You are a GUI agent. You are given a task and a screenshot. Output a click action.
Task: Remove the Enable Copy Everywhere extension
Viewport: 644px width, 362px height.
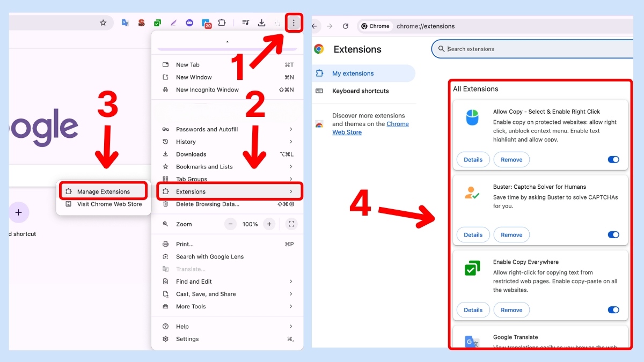(511, 309)
